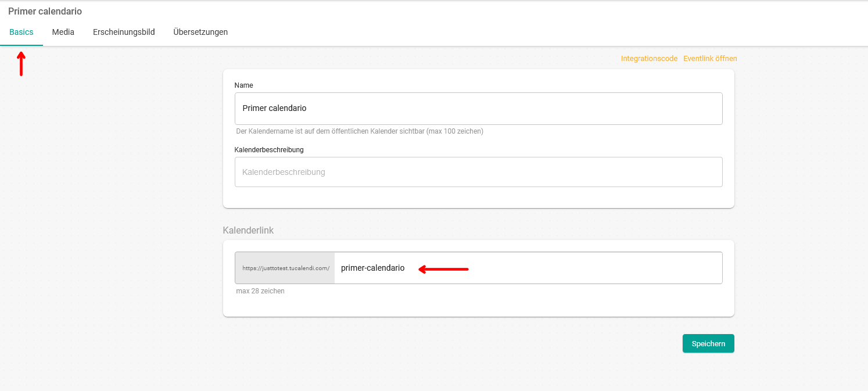Go to the Erscheinungsbild tab
The height and width of the screenshot is (391, 868).
click(x=124, y=32)
